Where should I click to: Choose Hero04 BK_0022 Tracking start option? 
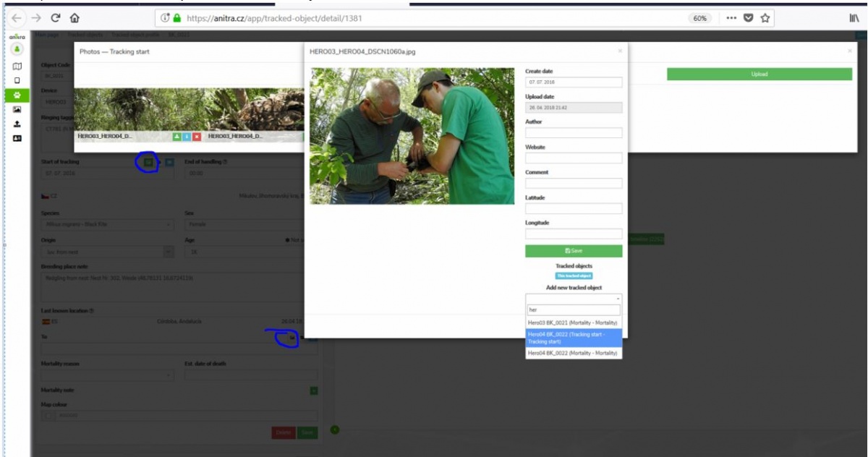point(573,338)
